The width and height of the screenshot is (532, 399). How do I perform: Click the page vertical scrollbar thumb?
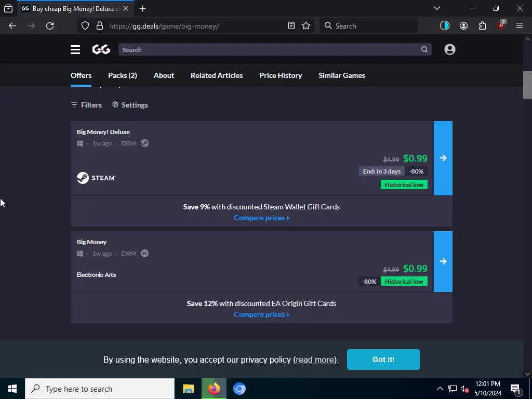pos(527,85)
